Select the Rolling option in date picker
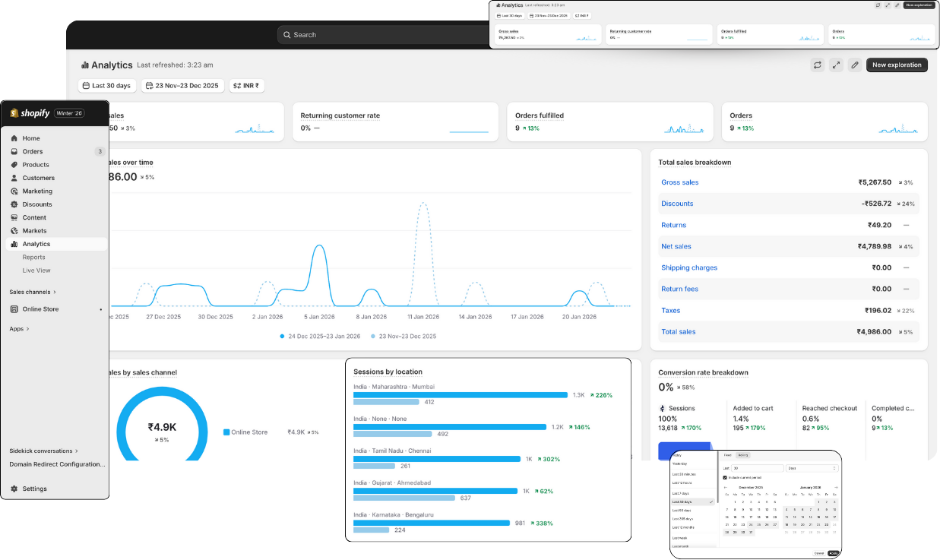Viewport: 940px width, 560px height. click(742, 455)
